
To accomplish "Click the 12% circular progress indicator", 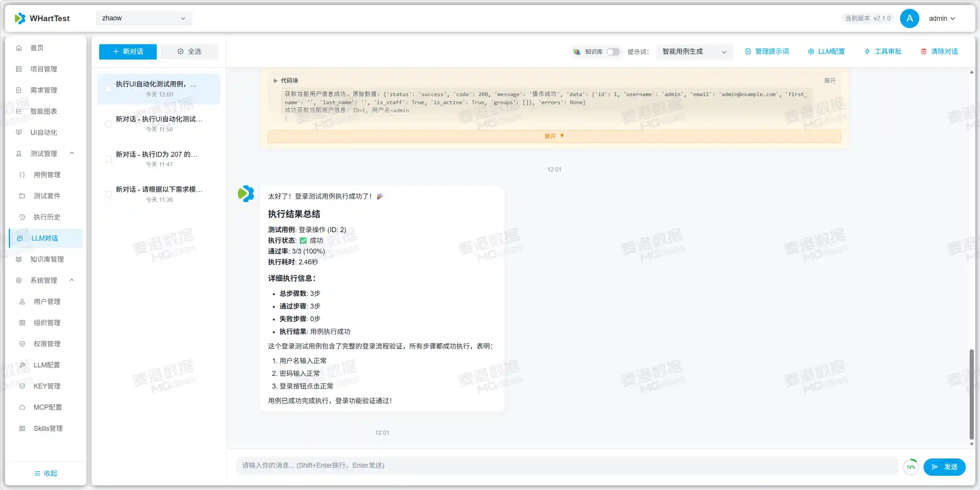I will (x=910, y=467).
